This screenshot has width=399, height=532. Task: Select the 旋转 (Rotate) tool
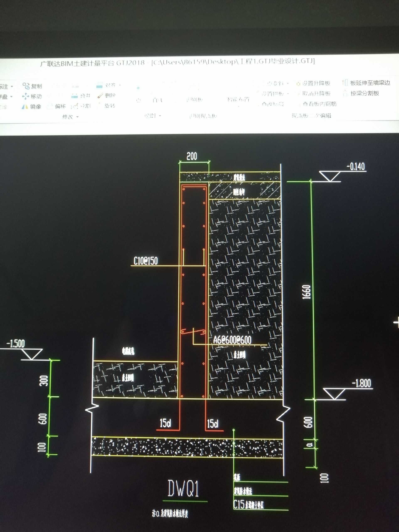tap(107, 105)
